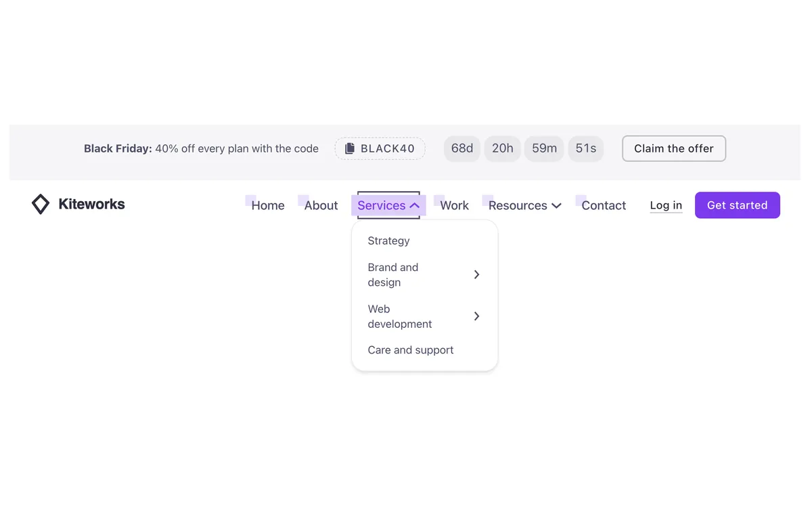Click the Kiteworks diamond logo icon

click(41, 205)
